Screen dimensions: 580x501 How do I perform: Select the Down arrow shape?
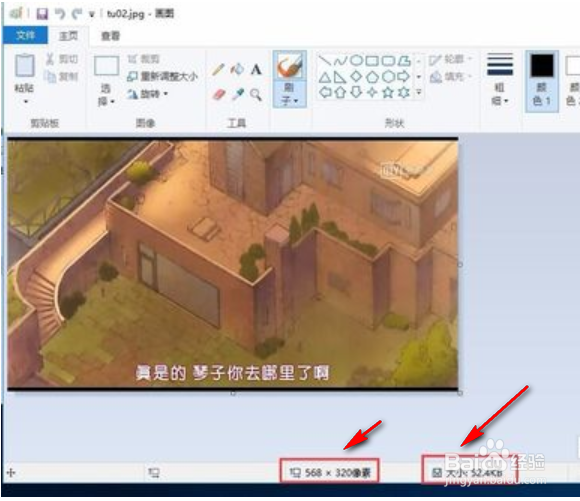pos(356,92)
